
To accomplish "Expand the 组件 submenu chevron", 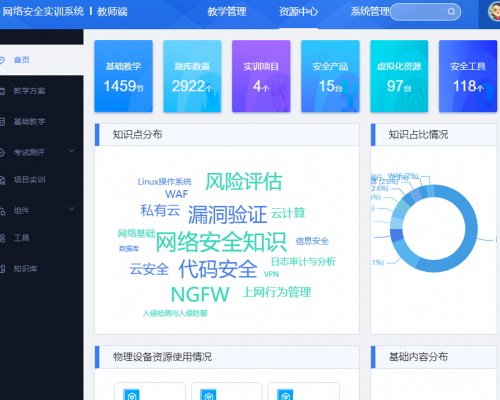I will click(x=71, y=209).
